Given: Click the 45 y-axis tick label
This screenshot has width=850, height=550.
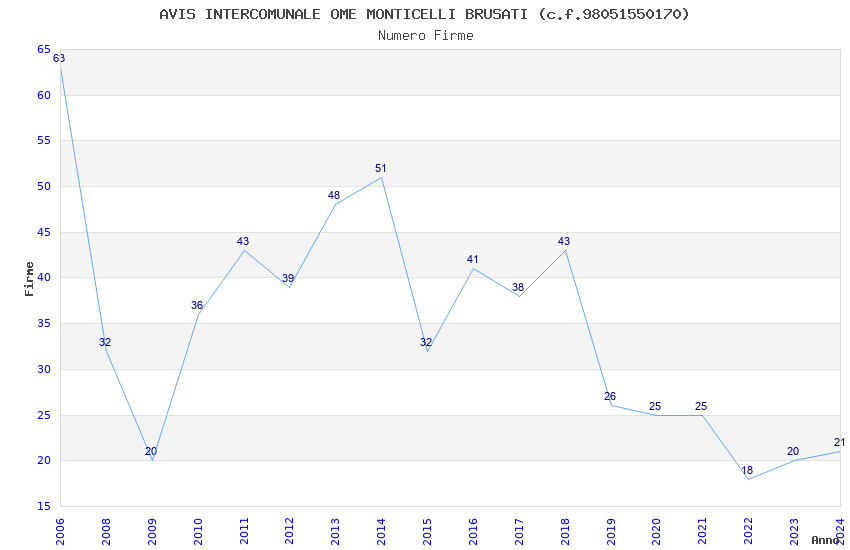Looking at the screenshot, I should [x=44, y=232].
